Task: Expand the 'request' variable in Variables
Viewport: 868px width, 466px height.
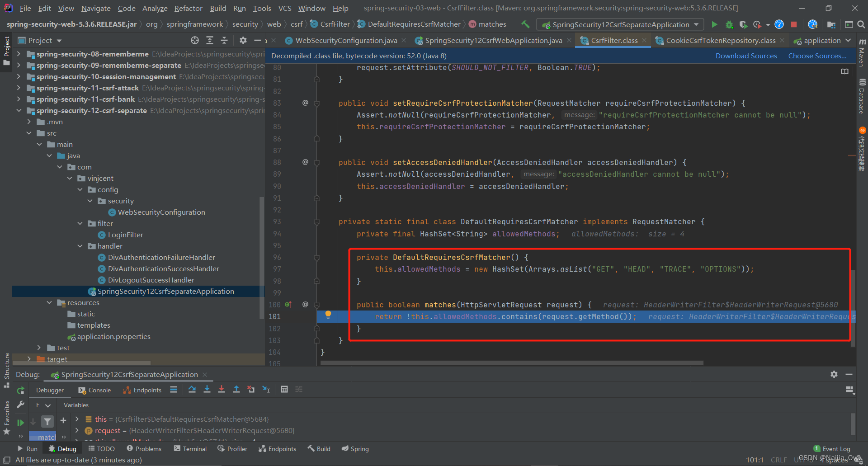Action: tap(77, 430)
